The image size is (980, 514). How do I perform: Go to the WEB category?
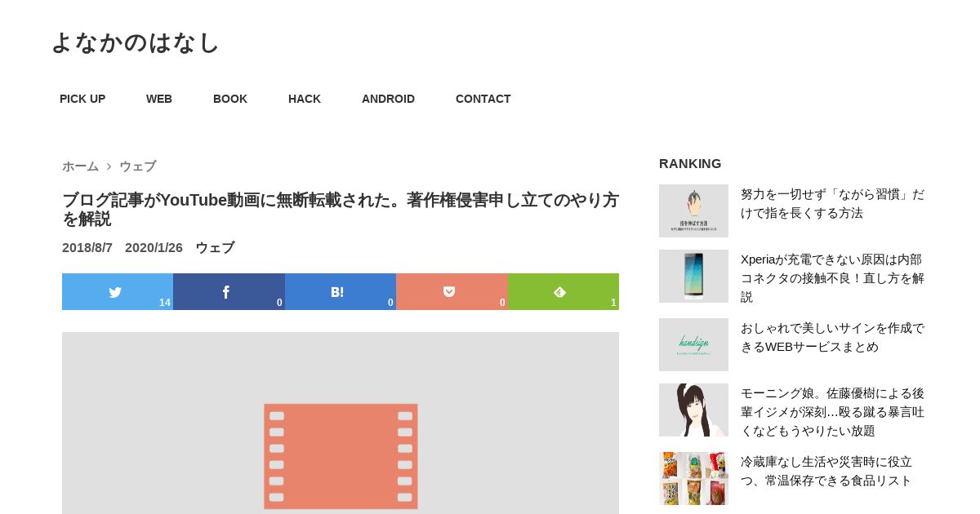tap(159, 99)
